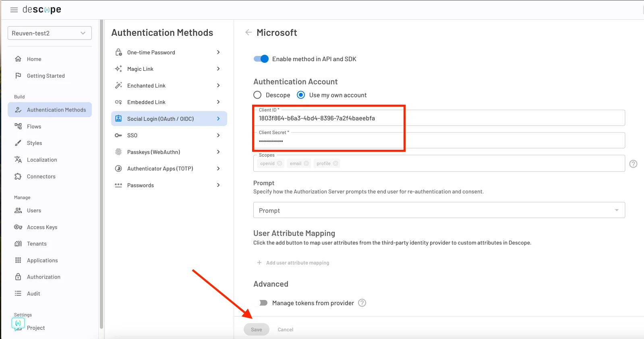Image resolution: width=644 pixels, height=339 pixels.
Task: Remove the email scope chip
Action: tap(306, 163)
